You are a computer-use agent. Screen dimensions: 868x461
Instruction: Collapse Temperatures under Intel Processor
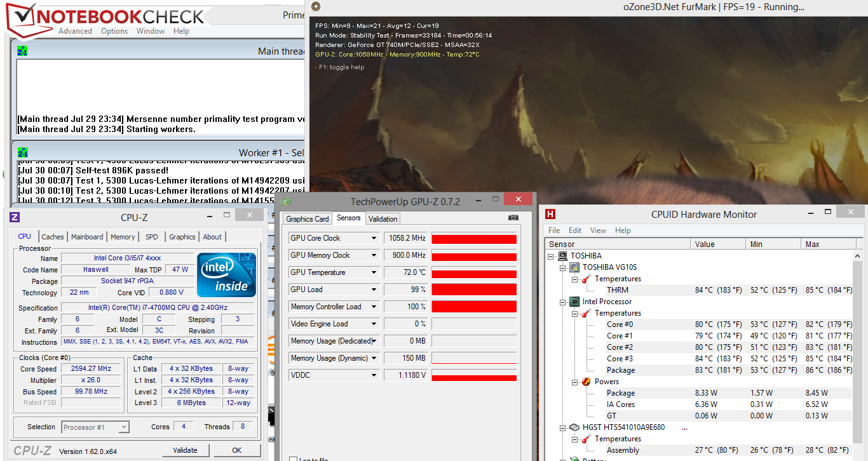tap(574, 313)
